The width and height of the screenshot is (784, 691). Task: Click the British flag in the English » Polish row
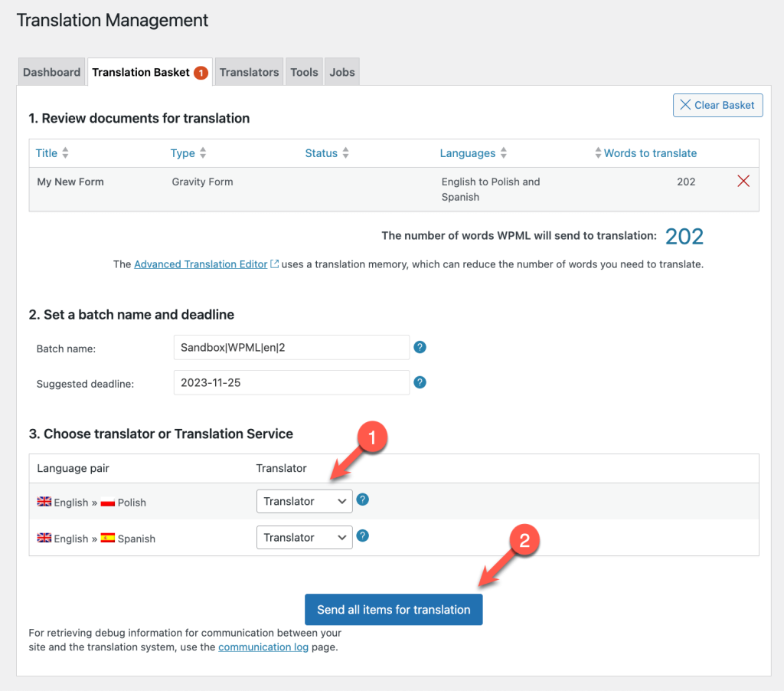pos(44,502)
